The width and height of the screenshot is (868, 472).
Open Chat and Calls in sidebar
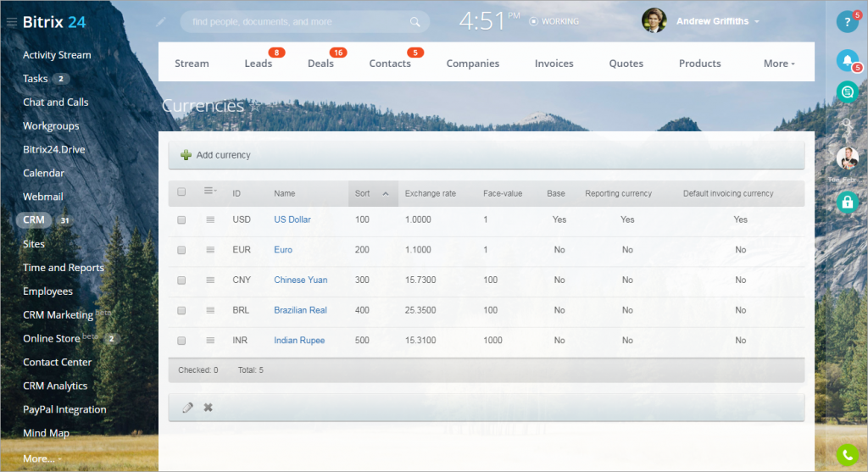[x=55, y=103]
